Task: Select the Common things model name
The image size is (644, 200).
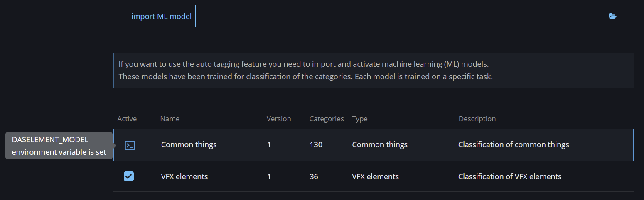Action: click(189, 145)
